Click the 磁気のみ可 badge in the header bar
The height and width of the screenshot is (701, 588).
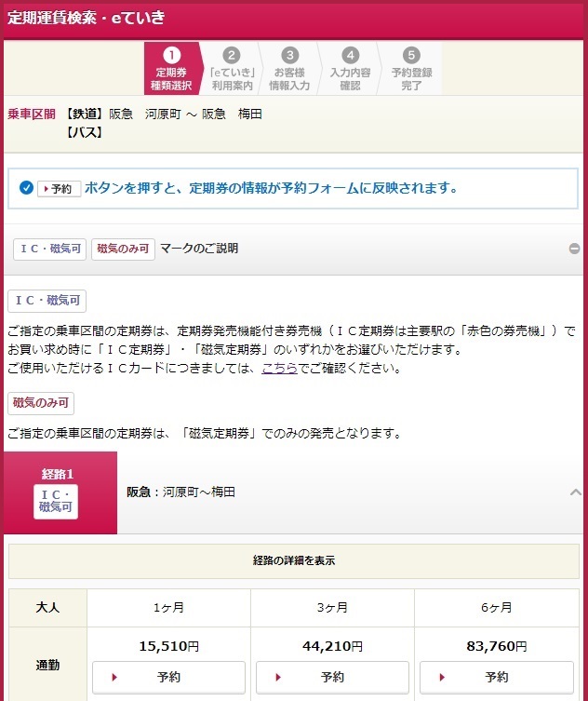point(124,249)
